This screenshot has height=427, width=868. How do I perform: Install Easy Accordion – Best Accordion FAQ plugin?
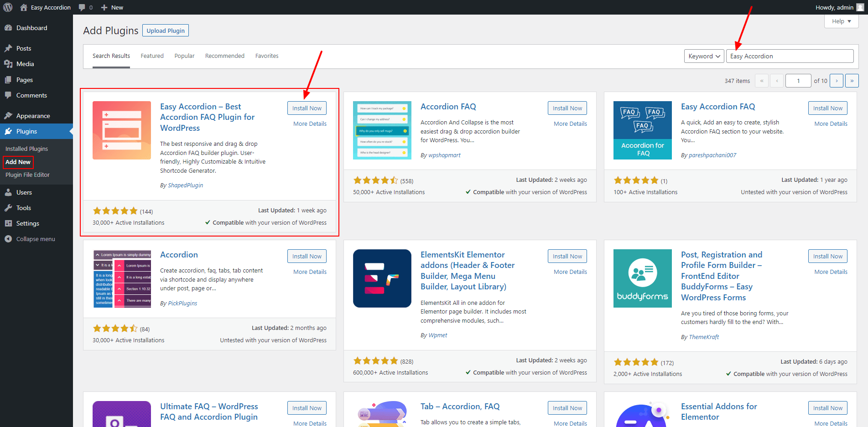[307, 108]
